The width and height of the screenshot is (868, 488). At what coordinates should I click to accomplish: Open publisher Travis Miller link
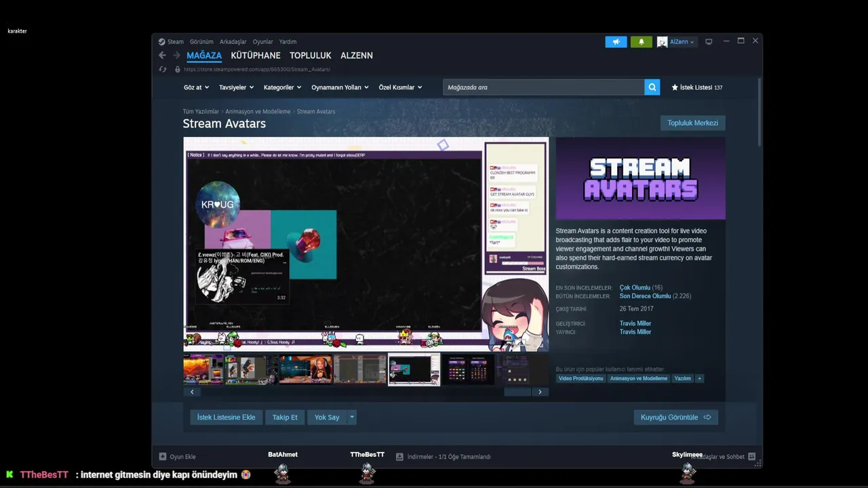[x=635, y=332]
